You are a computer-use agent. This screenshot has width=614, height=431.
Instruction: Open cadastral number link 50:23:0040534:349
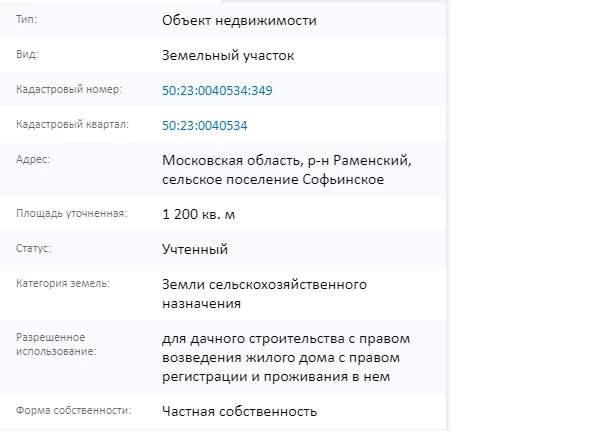point(217,90)
